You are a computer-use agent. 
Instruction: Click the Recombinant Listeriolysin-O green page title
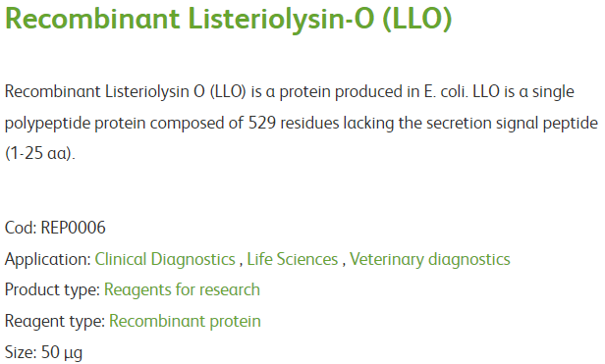click(x=228, y=19)
